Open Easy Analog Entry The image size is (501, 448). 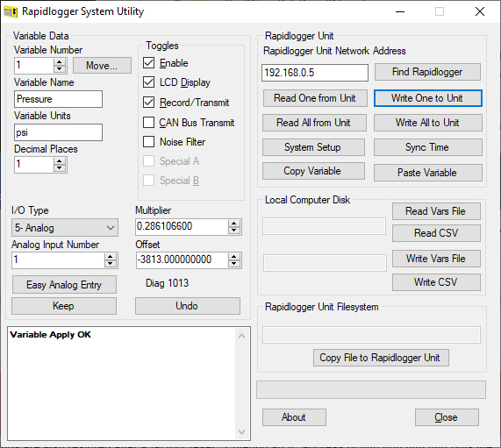pyautogui.click(x=64, y=285)
